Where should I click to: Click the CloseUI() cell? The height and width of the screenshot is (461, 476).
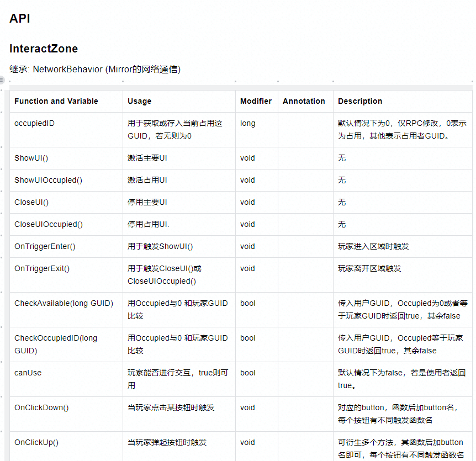(66, 203)
